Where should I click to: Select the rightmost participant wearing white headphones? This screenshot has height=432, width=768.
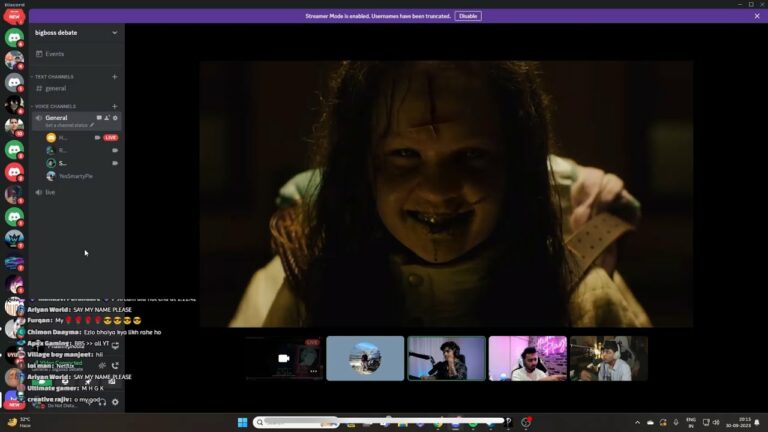coord(609,359)
